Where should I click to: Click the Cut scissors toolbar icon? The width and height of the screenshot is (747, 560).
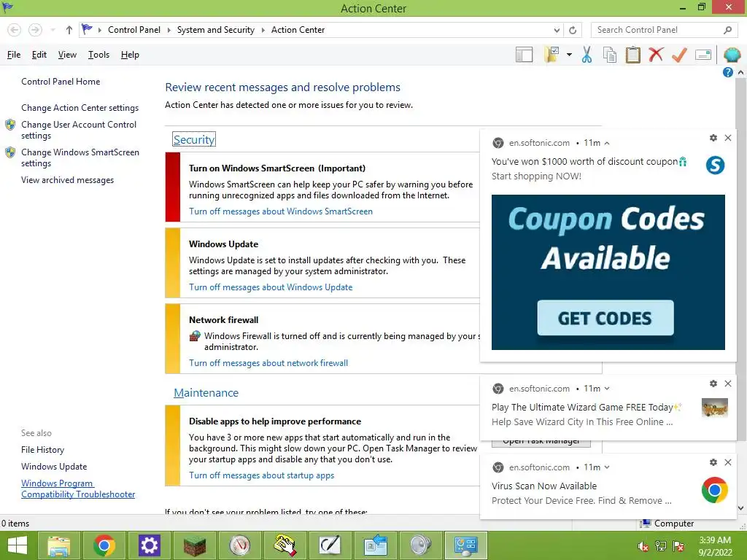[x=587, y=55]
